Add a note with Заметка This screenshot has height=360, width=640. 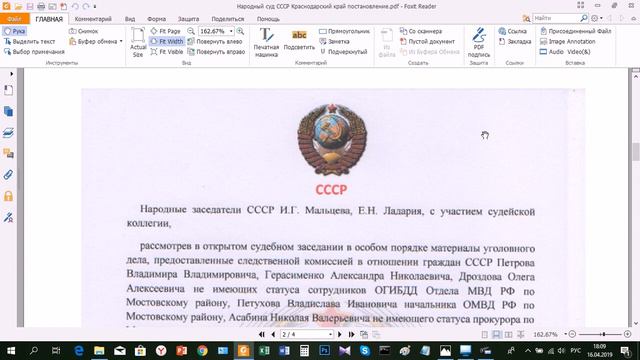334,42
